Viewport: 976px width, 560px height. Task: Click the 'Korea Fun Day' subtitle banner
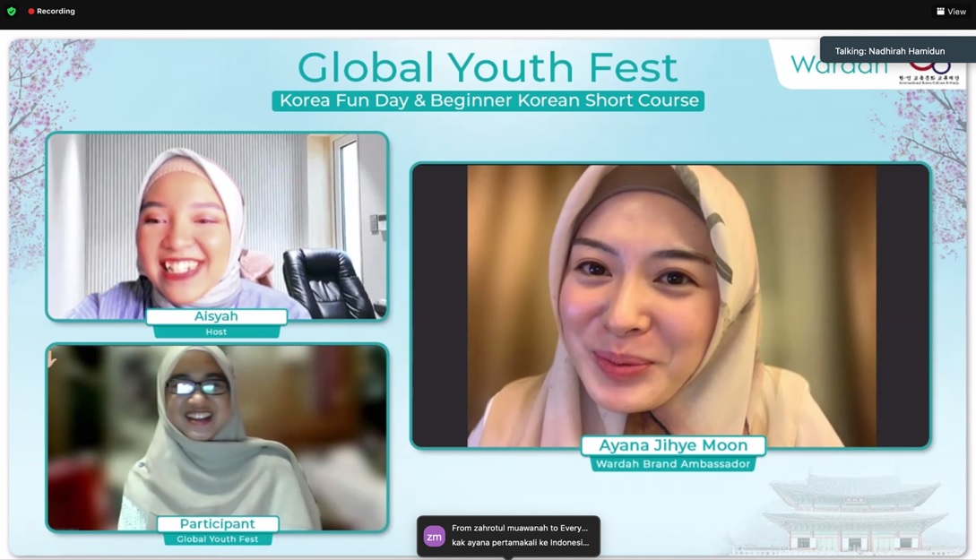click(488, 100)
